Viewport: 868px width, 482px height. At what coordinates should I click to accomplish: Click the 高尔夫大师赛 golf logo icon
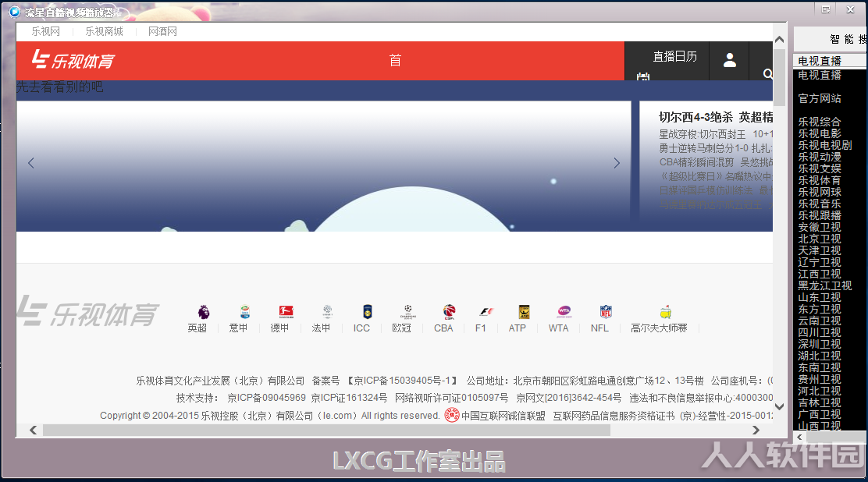(666, 311)
